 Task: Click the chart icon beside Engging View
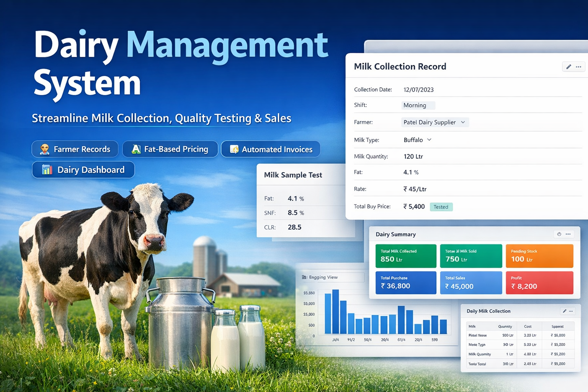pos(304,277)
